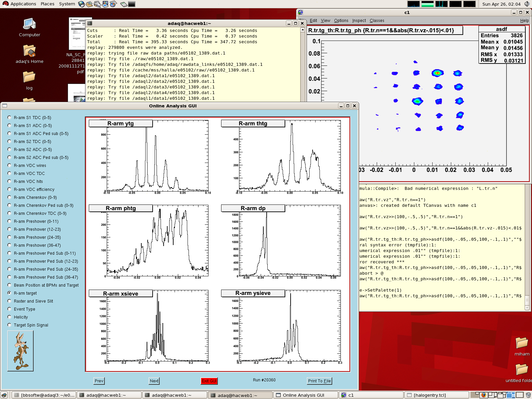Open the System menu
Image resolution: width=532 pixels, height=399 pixels.
[67, 4]
